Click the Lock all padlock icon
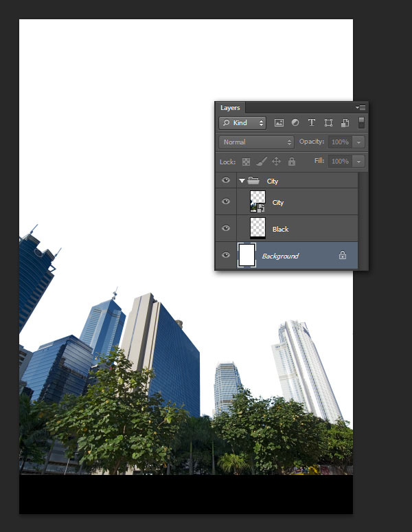Screen dimensions: 412x532 [292, 161]
